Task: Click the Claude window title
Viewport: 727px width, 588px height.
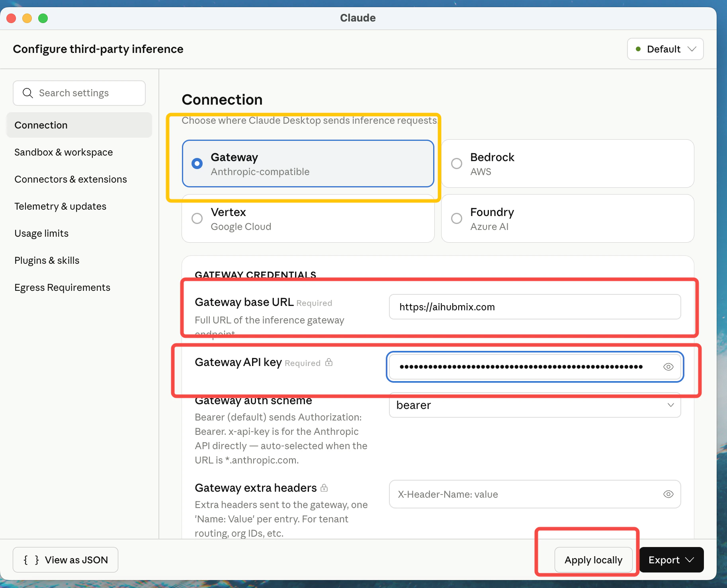Action: [x=358, y=18]
